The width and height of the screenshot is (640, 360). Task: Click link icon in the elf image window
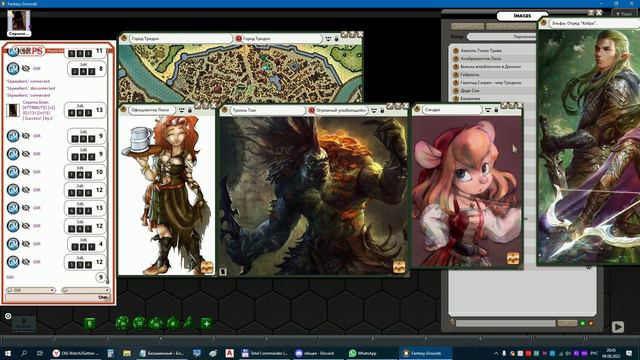(x=544, y=23)
